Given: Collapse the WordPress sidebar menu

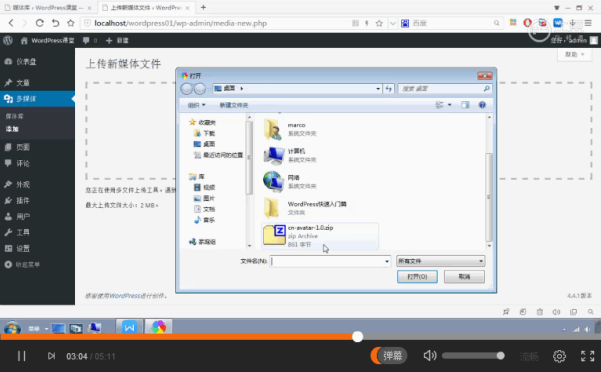Looking at the screenshot, I should (22, 264).
